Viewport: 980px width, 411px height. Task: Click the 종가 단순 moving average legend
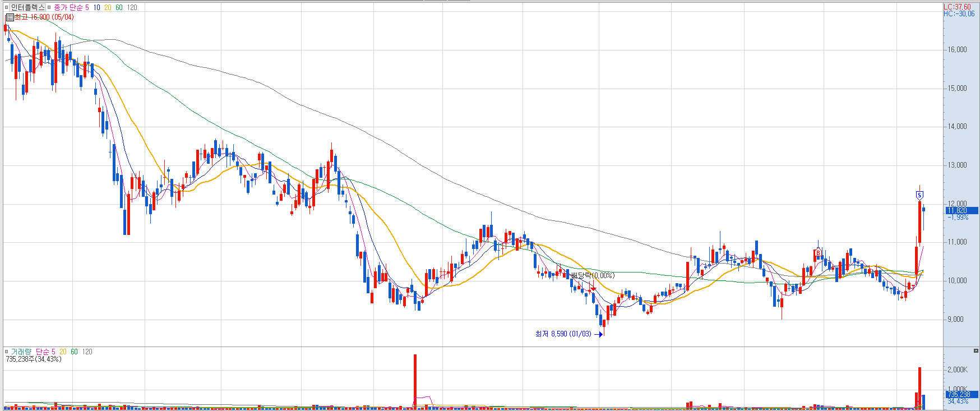67,7
